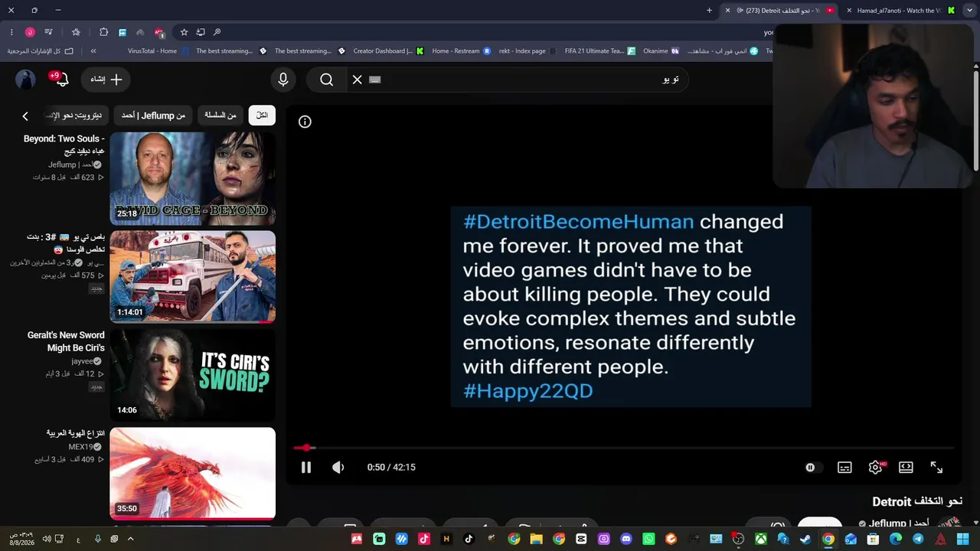This screenshot has width=980, height=551.
Task: Visit the jayvee channel link
Action: [82, 361]
